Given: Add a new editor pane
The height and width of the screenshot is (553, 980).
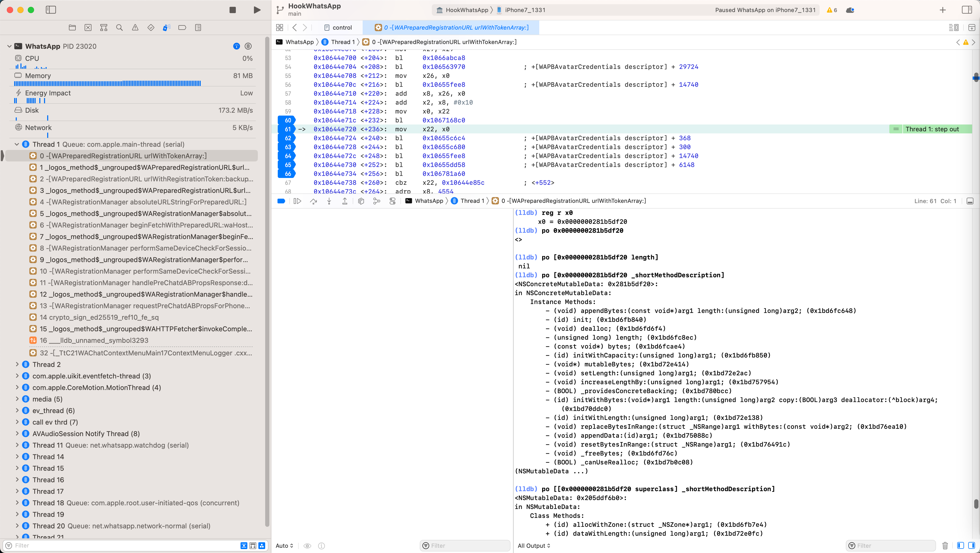Looking at the screenshot, I should [972, 28].
